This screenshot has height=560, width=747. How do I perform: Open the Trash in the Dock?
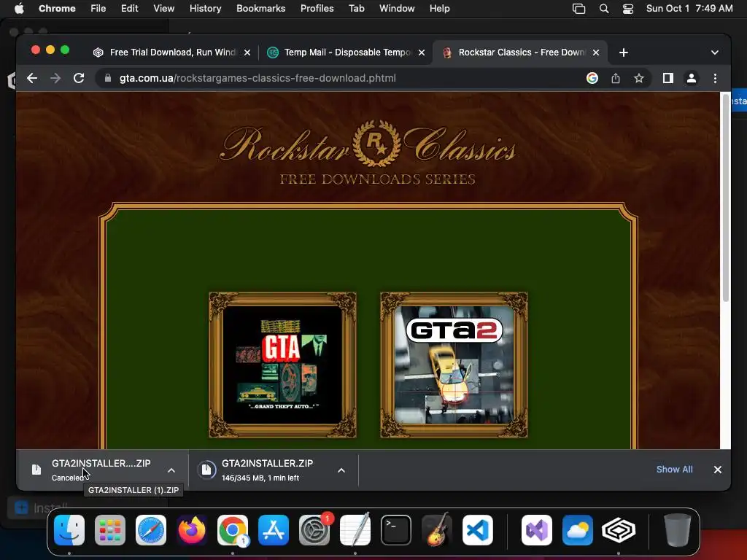[x=678, y=530]
